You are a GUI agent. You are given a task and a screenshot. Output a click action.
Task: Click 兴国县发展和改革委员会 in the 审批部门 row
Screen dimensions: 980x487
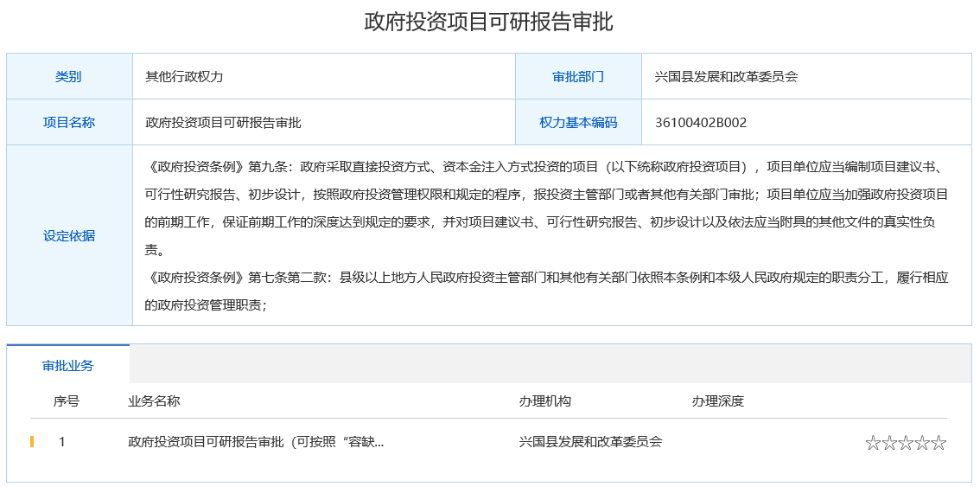tap(726, 76)
